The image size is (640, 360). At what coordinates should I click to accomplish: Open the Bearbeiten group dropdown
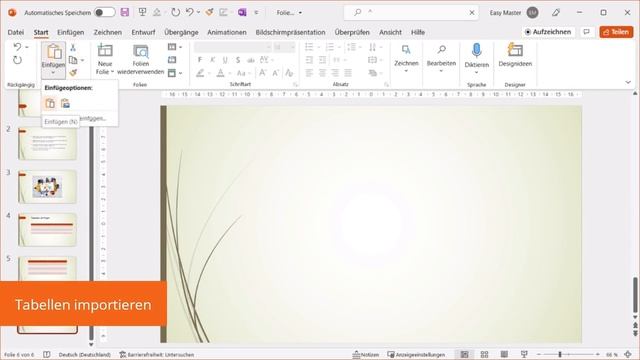click(x=441, y=59)
